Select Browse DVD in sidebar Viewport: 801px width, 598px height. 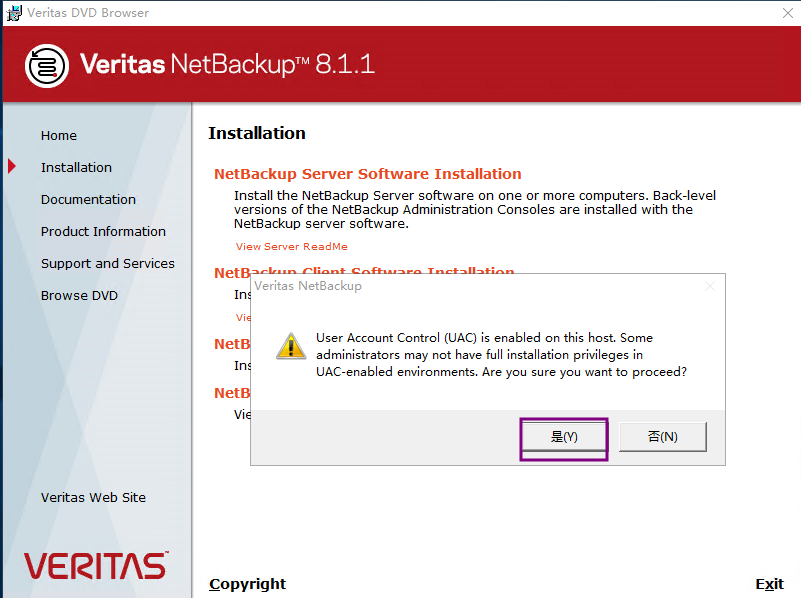pos(79,296)
